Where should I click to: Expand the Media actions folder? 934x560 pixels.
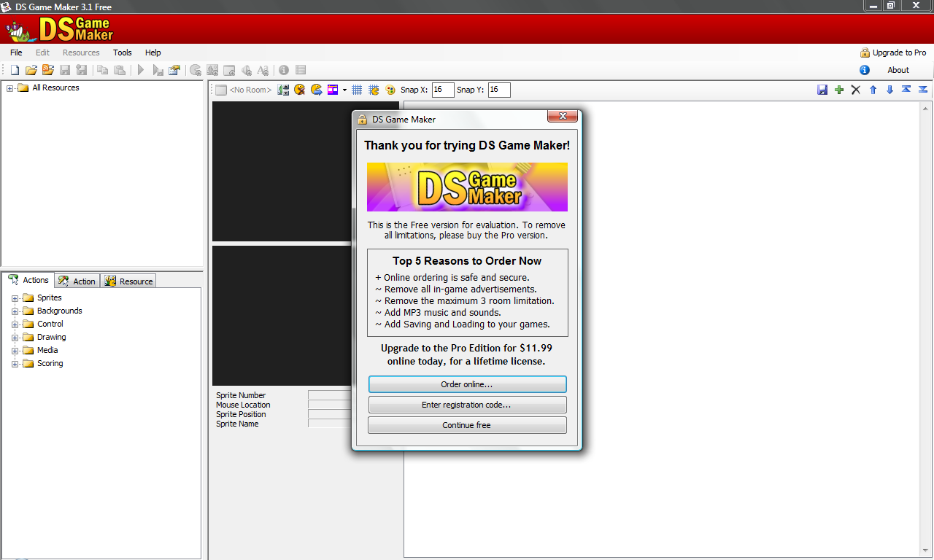[x=15, y=351]
